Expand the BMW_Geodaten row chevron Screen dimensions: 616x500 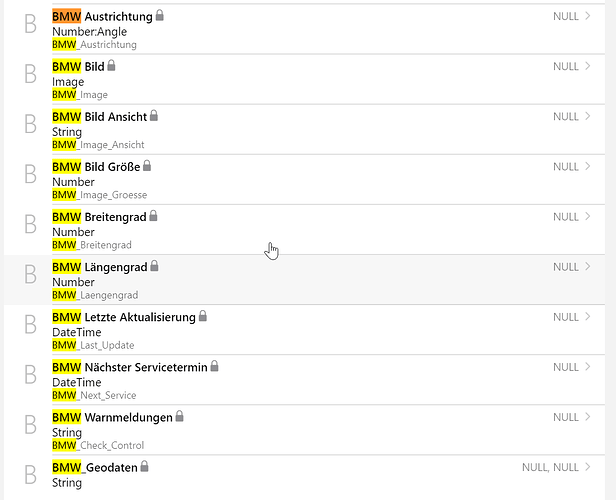point(588,467)
